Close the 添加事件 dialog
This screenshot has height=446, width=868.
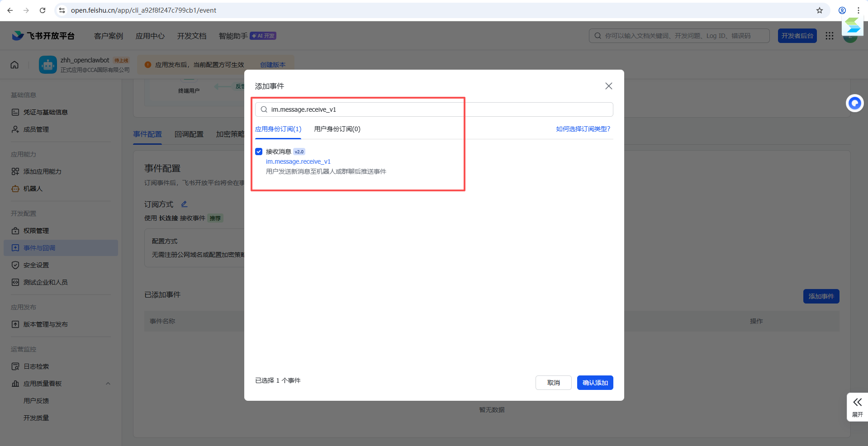click(x=609, y=86)
